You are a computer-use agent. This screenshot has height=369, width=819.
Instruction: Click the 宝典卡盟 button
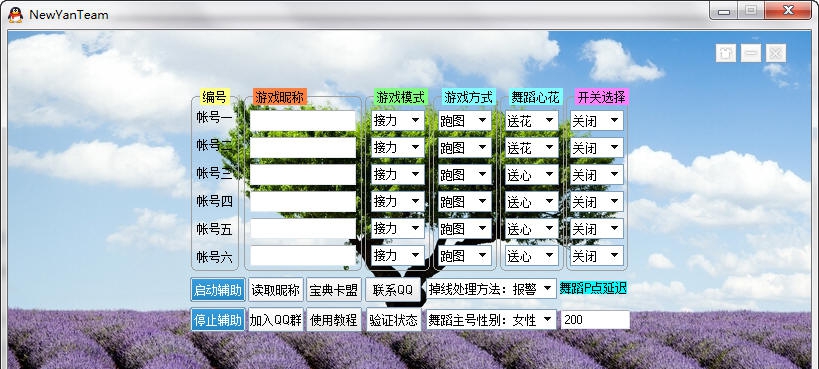click(334, 290)
